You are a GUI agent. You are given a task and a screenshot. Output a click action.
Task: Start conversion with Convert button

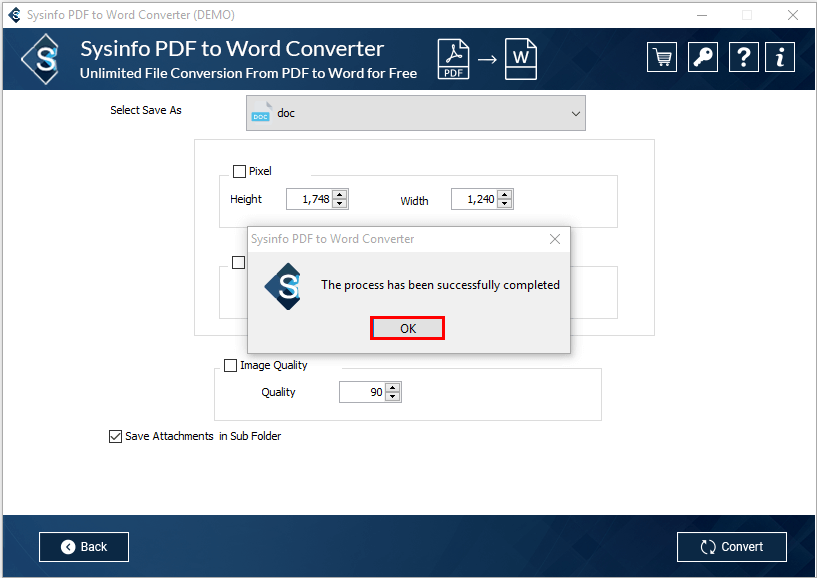[732, 547]
